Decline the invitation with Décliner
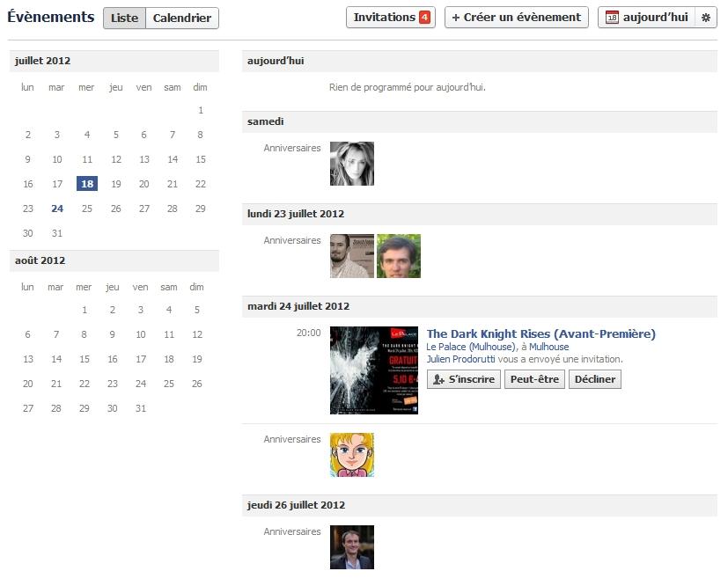Screen dimensions: 728x586 click(594, 379)
